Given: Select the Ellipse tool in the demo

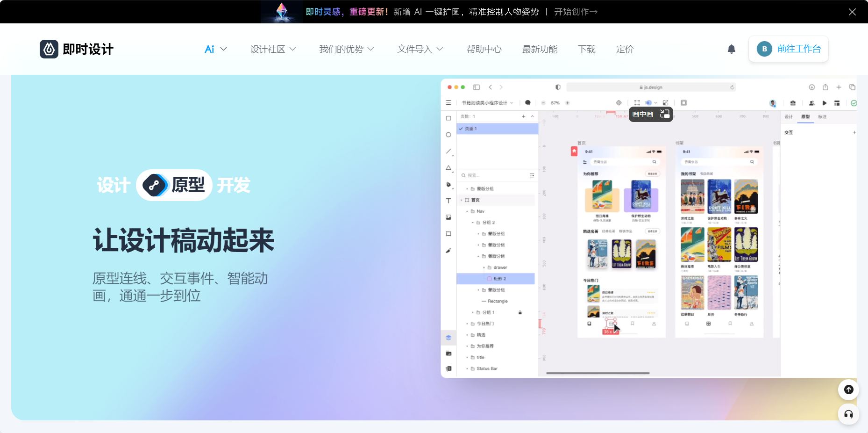Looking at the screenshot, I should [x=448, y=135].
